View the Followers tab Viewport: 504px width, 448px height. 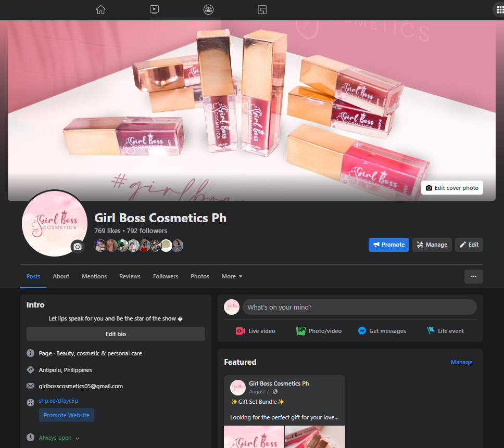(x=166, y=276)
